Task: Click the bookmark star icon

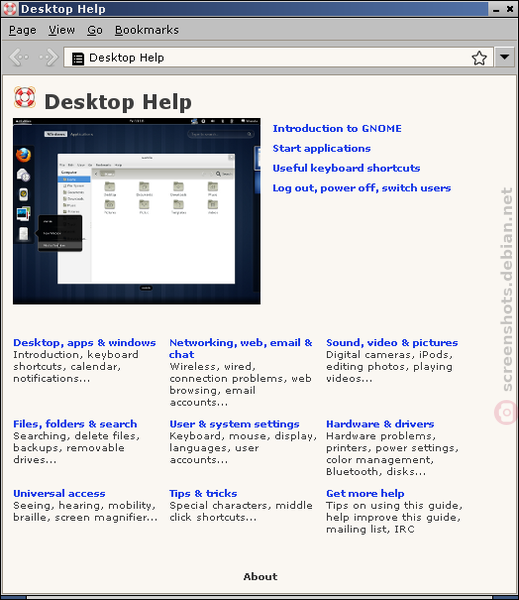Action: 479,58
